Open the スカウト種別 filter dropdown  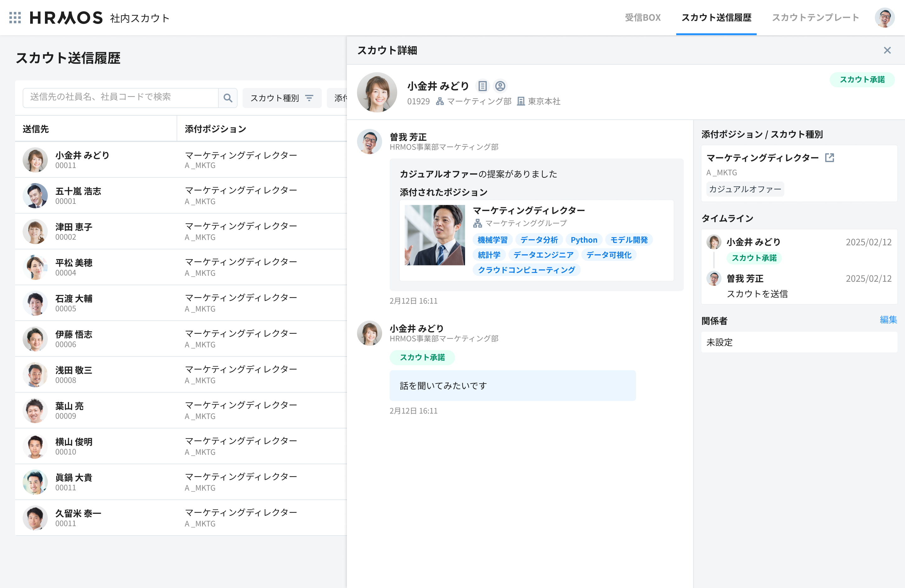(282, 98)
